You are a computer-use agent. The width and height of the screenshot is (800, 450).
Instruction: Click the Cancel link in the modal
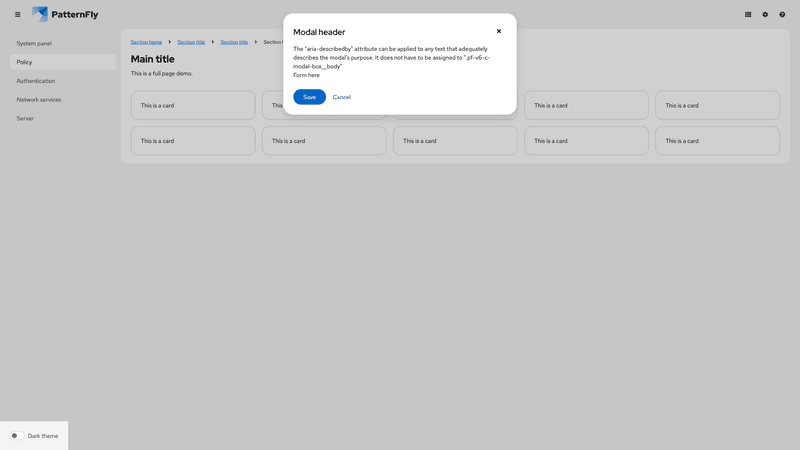(x=342, y=97)
